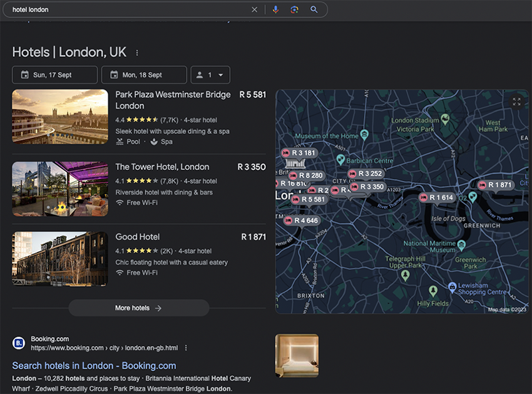The width and height of the screenshot is (532, 394).
Task: Select the R 4 646 hotel map pin
Action: [302, 220]
